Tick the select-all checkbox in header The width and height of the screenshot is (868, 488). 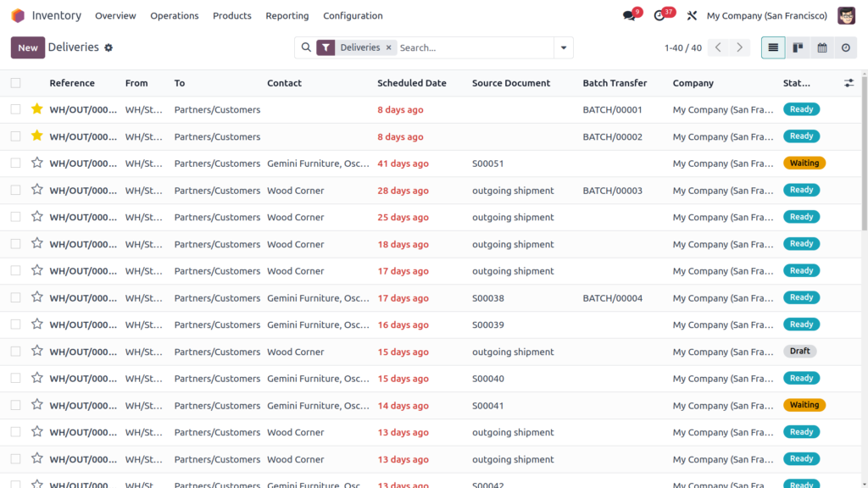(15, 83)
